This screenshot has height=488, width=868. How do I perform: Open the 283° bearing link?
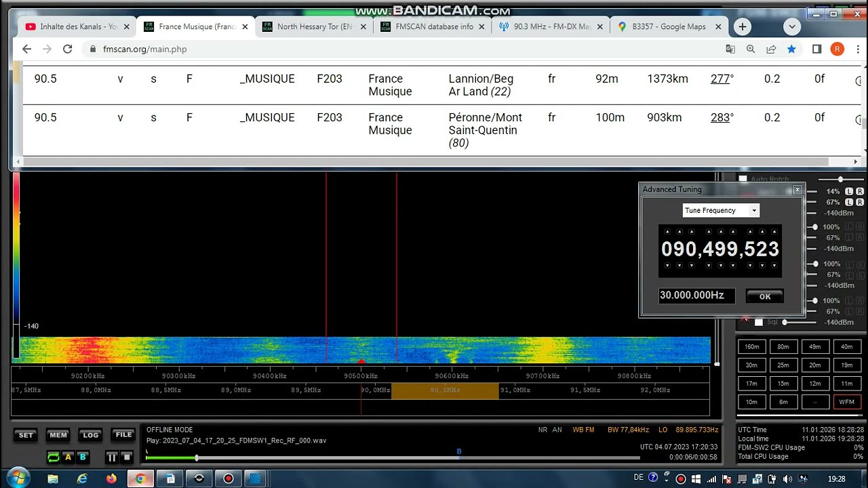719,117
